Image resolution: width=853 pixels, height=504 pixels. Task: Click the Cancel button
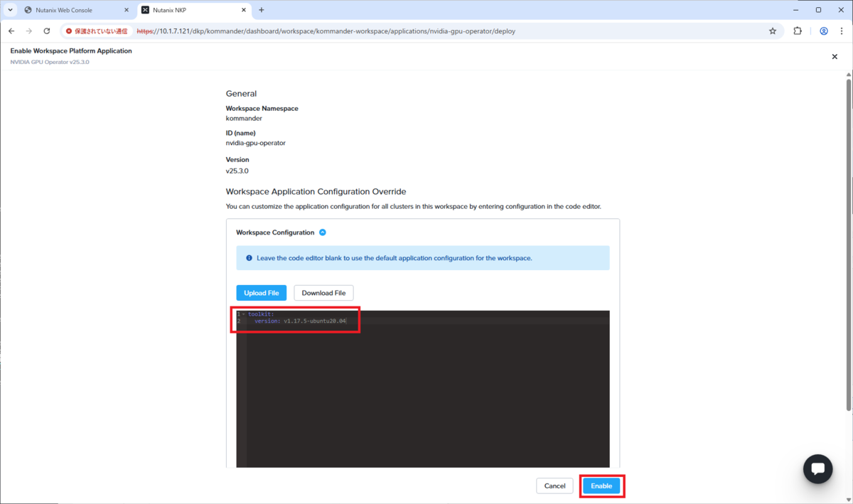click(554, 486)
